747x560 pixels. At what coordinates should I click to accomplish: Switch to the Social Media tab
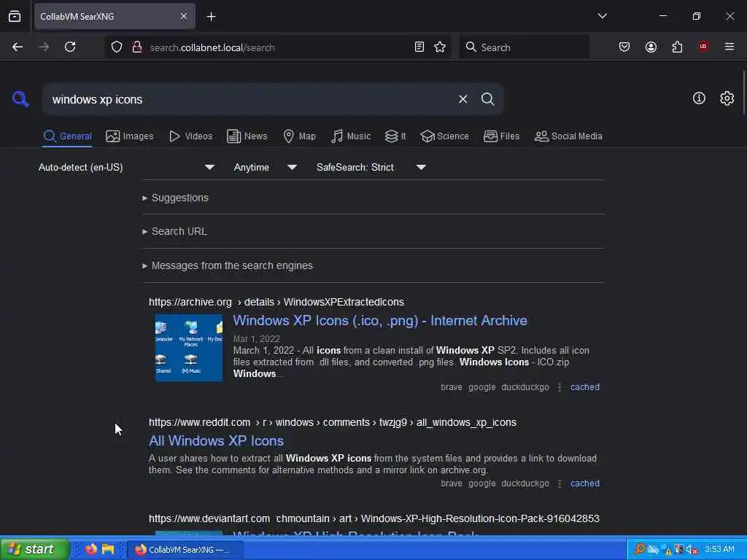568,136
